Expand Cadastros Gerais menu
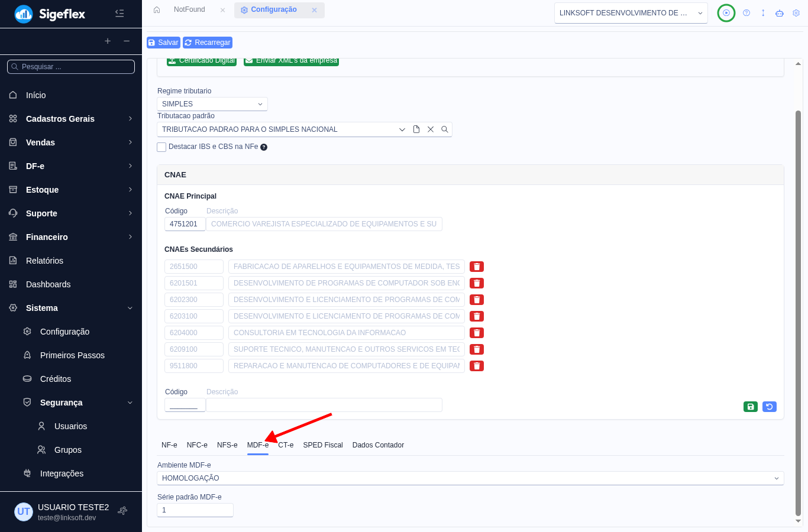The image size is (808, 532). [x=71, y=119]
